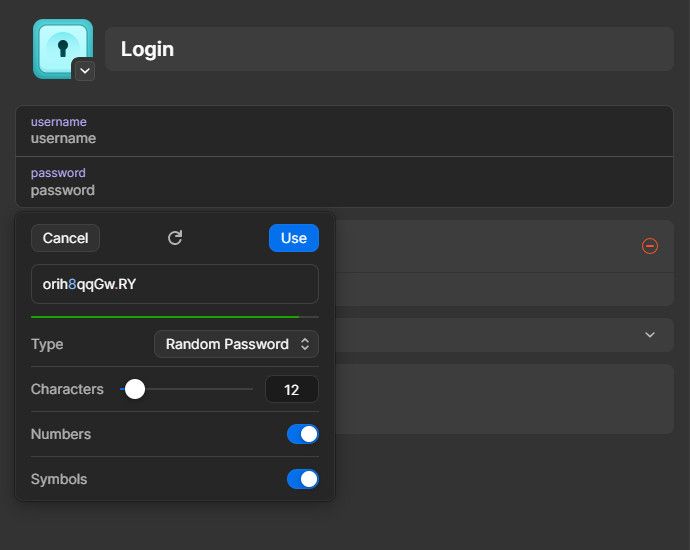The height and width of the screenshot is (550, 690).
Task: Regenerate password with the refresh icon
Action: [175, 238]
